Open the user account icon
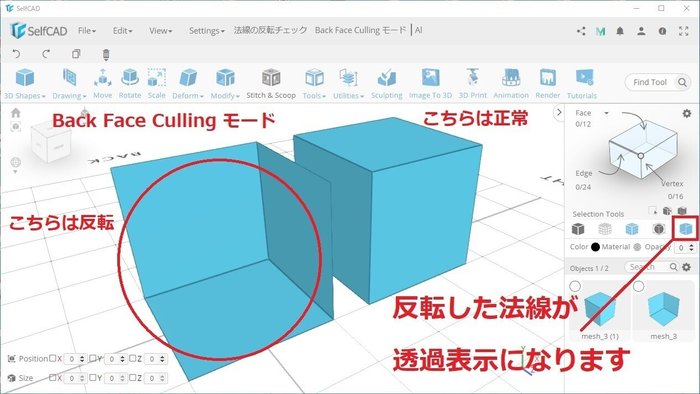The image size is (700, 394). 641,31
